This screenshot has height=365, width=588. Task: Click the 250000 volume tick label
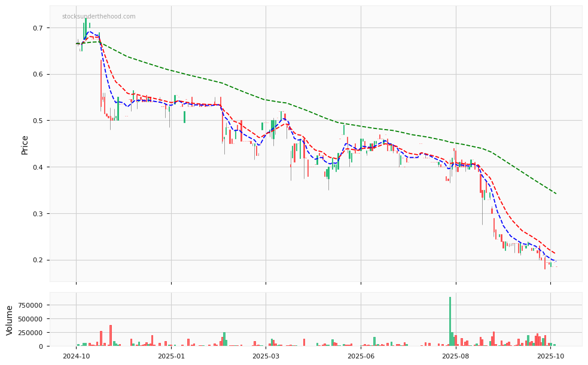pos(29,333)
